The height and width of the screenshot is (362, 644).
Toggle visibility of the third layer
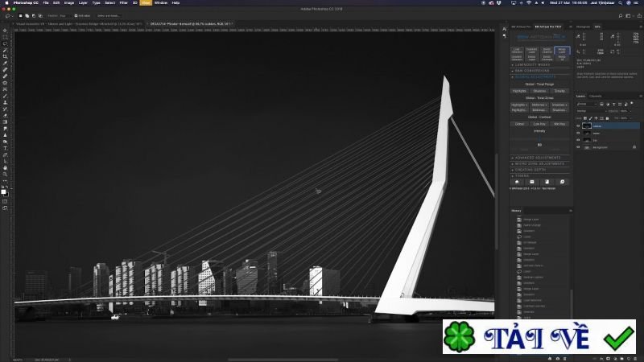[578, 140]
